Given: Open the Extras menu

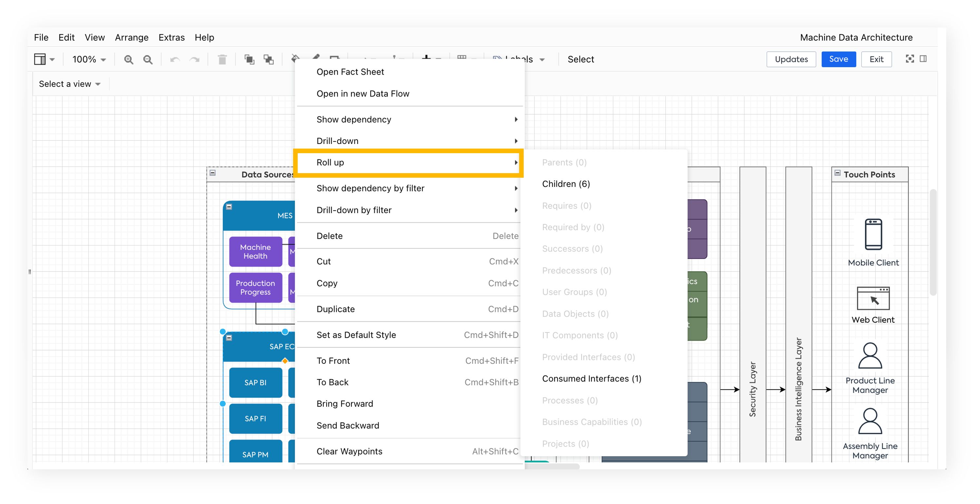Looking at the screenshot, I should pyautogui.click(x=172, y=37).
